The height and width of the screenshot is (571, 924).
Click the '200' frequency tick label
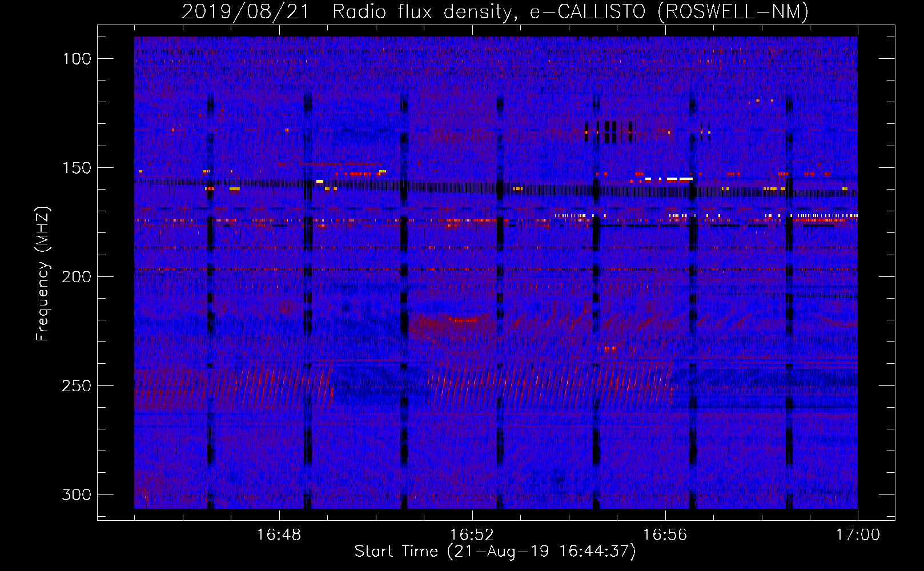point(77,277)
